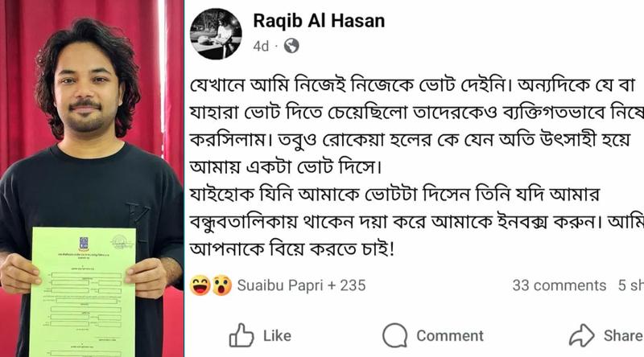644x357 pixels.
Task: Open the Raqib Al Hasan profile name link
Action: pyautogui.click(x=319, y=21)
